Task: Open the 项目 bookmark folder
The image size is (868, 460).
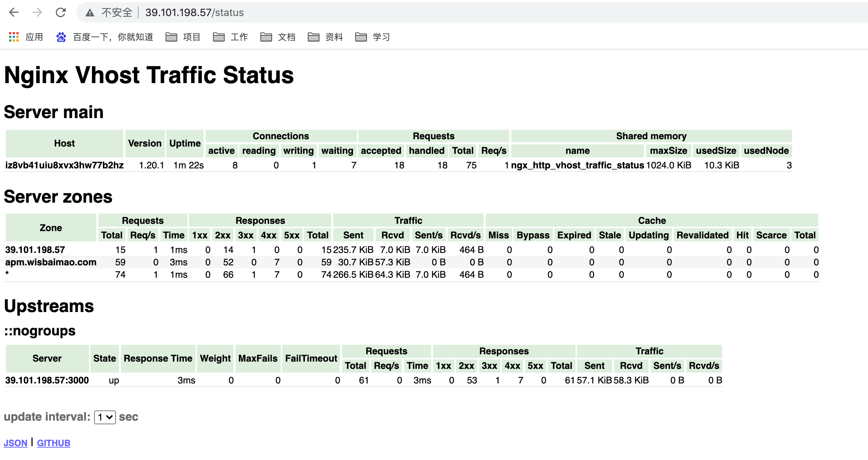Action: pos(183,37)
